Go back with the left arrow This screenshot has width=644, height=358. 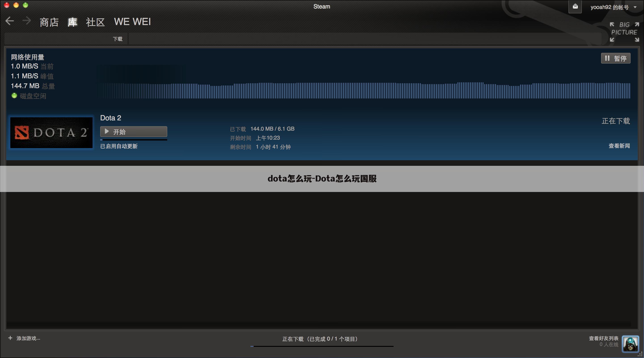[x=9, y=21]
